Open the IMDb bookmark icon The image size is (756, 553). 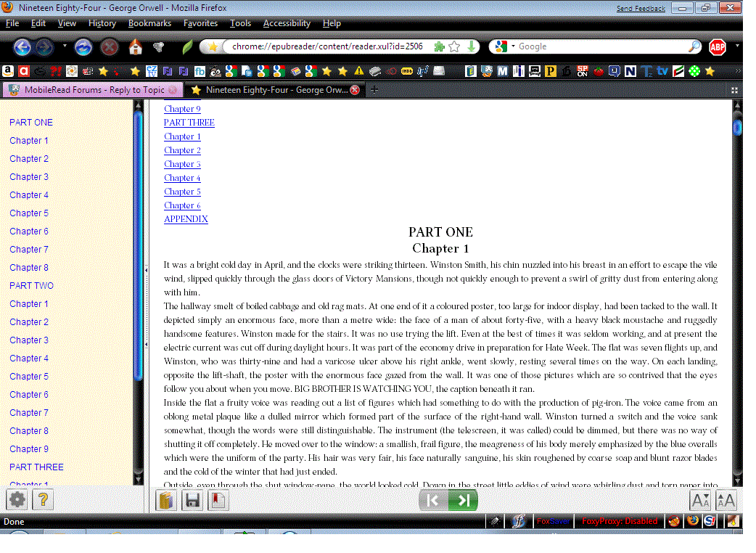pyautogui.click(x=407, y=71)
